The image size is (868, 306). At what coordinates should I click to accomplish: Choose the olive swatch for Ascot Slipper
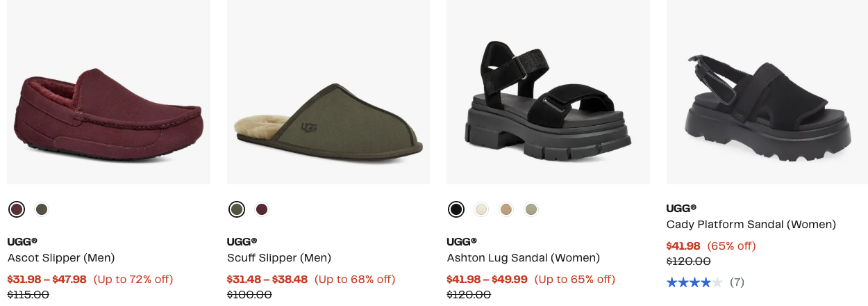click(42, 209)
